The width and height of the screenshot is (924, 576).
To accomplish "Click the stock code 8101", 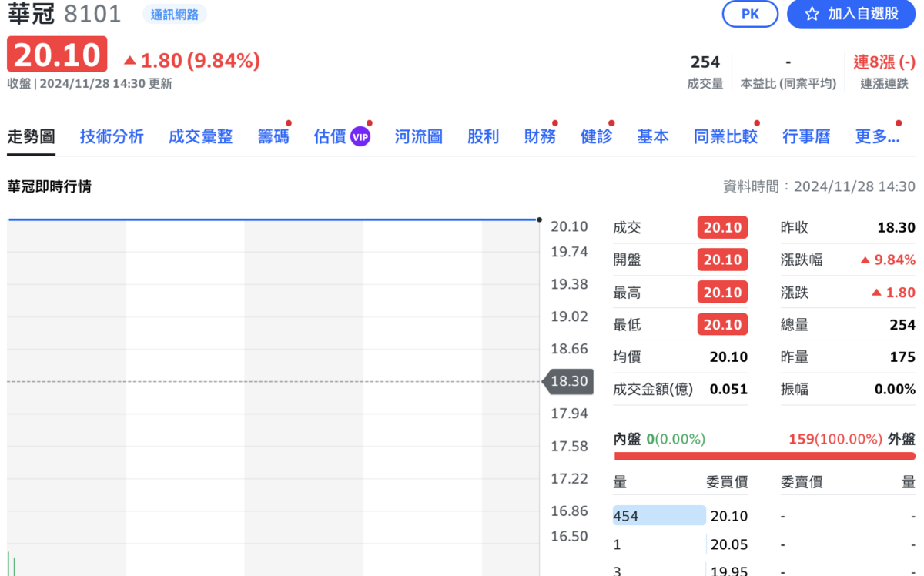I will pyautogui.click(x=92, y=14).
